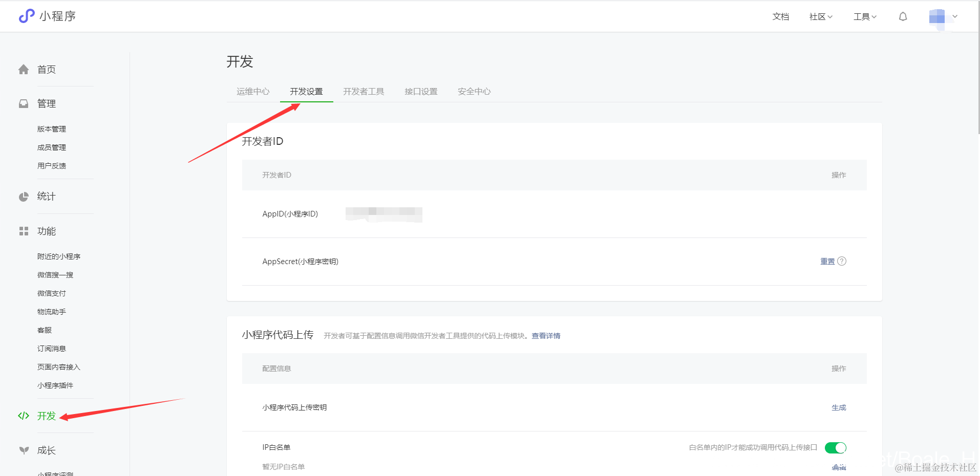The height and width of the screenshot is (476, 980).
Task: Click the AppSecret help question mark toggle
Action: [x=843, y=261]
